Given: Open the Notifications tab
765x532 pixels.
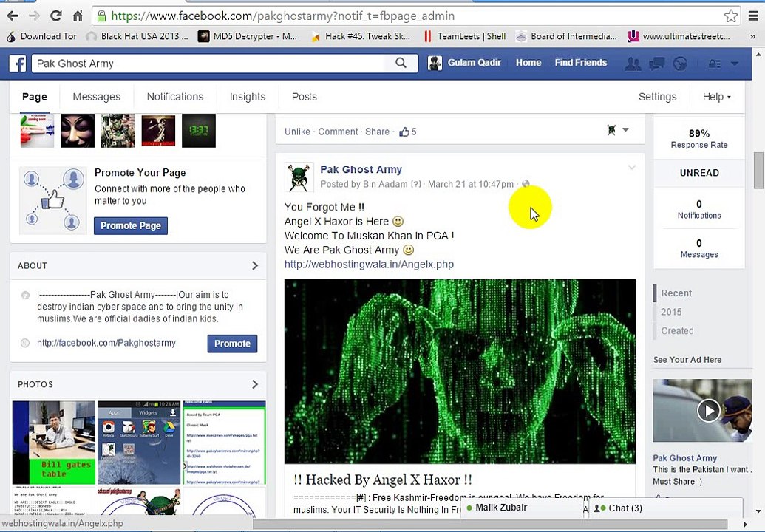Looking at the screenshot, I should click(x=175, y=97).
